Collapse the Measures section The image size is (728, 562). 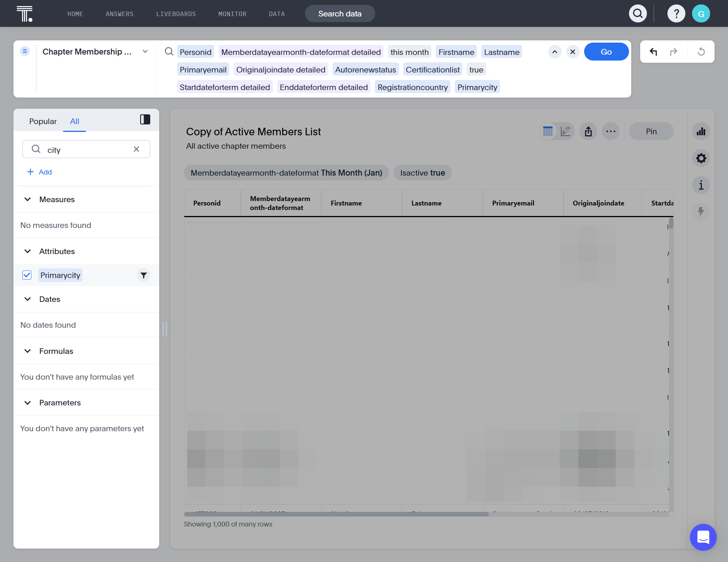(28, 200)
